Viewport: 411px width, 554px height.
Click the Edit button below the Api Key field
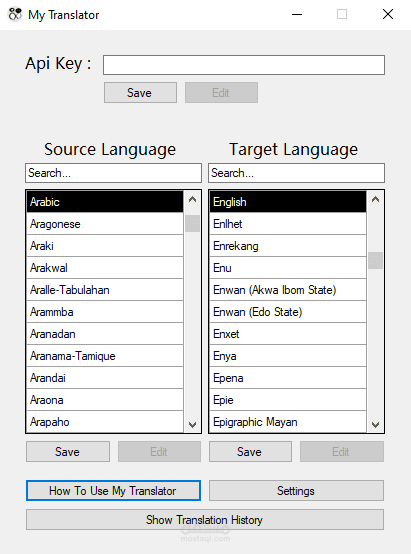[x=221, y=93]
